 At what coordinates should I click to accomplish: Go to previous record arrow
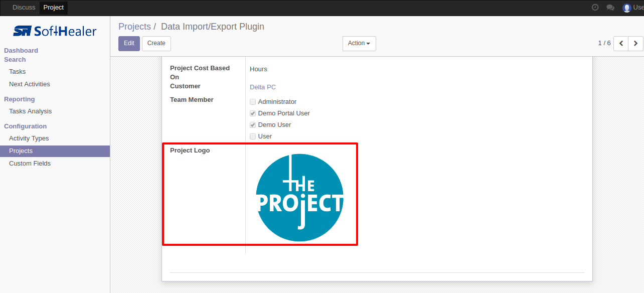pos(621,43)
